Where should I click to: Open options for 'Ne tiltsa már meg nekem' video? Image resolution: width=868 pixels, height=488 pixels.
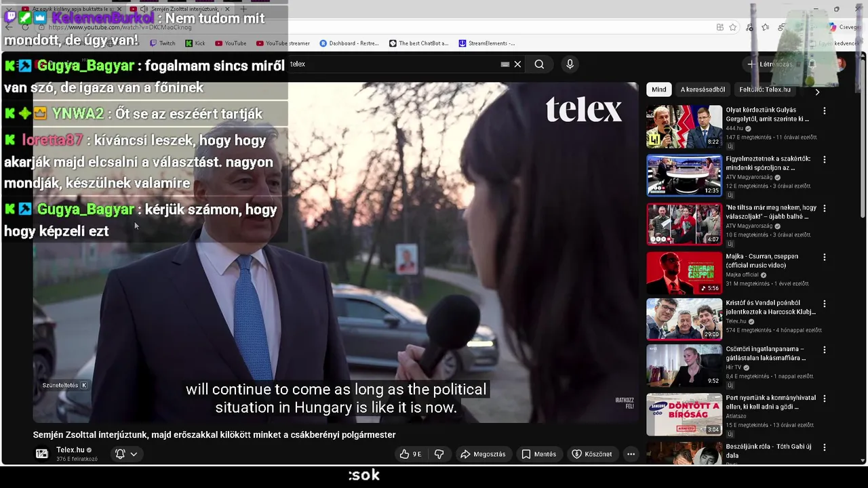pyautogui.click(x=825, y=208)
